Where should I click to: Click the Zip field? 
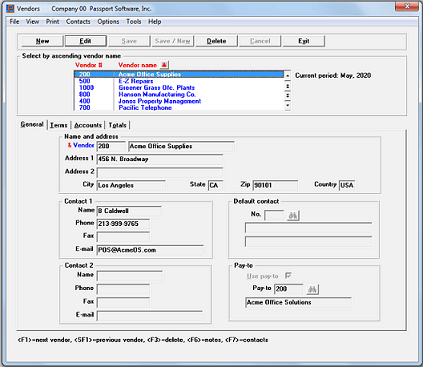[x=275, y=185]
